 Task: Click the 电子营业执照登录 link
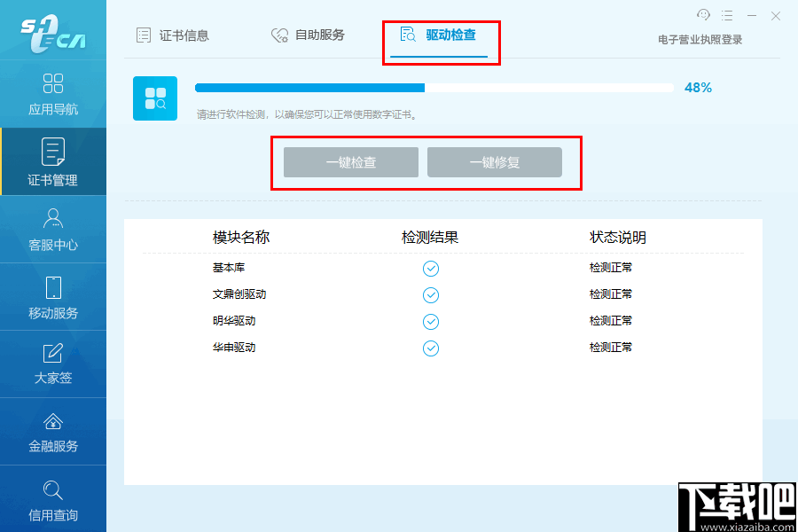(700, 40)
